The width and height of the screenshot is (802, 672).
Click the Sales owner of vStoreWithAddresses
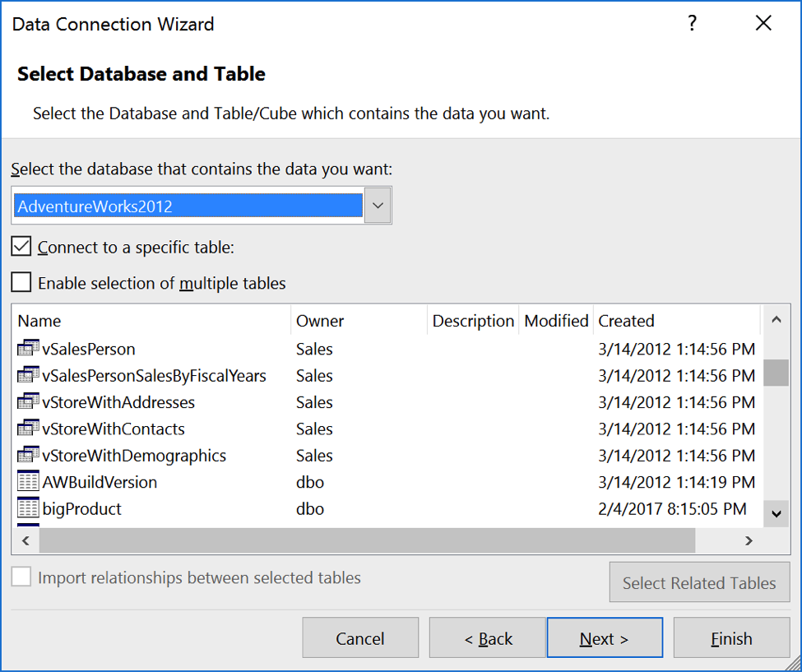[x=314, y=402]
